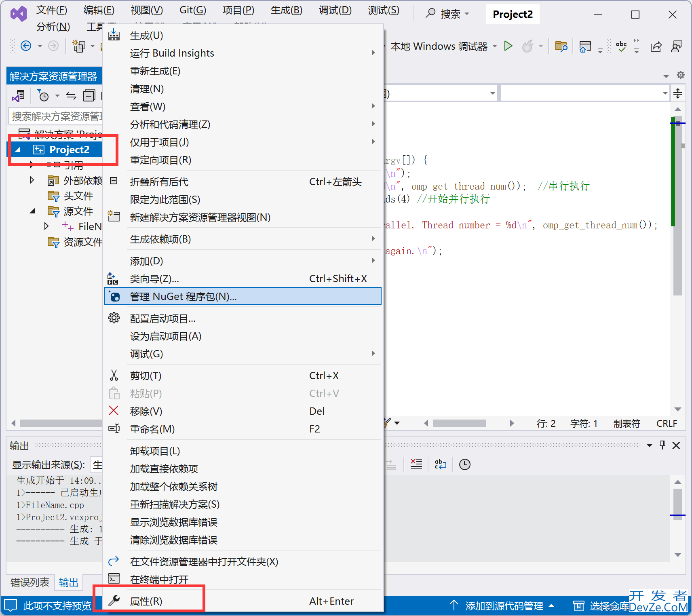Image resolution: width=692 pixels, height=616 pixels.
Task: Choose 管理 NuGet 程序包(N)
Action: [243, 296]
